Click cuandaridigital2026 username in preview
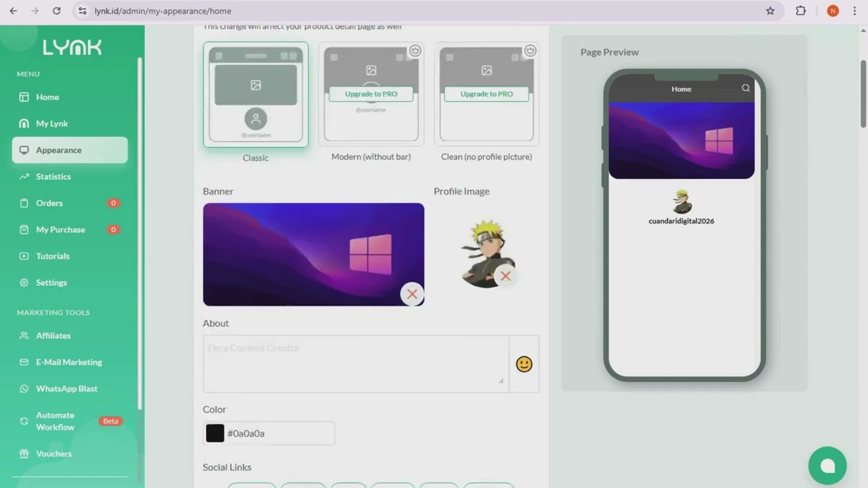The image size is (868, 488). pos(682,221)
